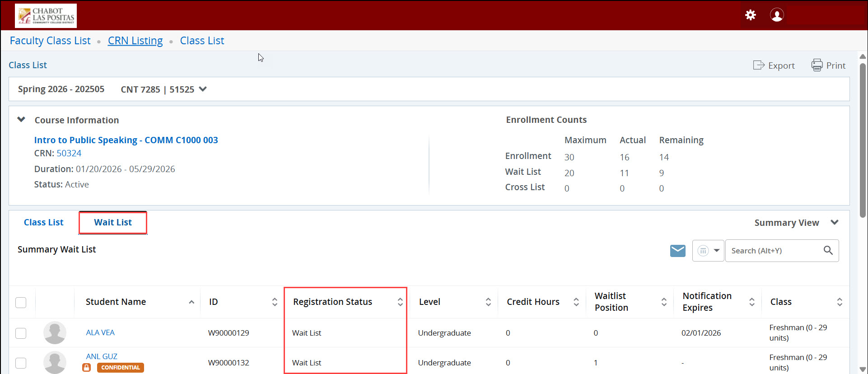
Task: Check the box for ANL GUZ
Action: 21,363
